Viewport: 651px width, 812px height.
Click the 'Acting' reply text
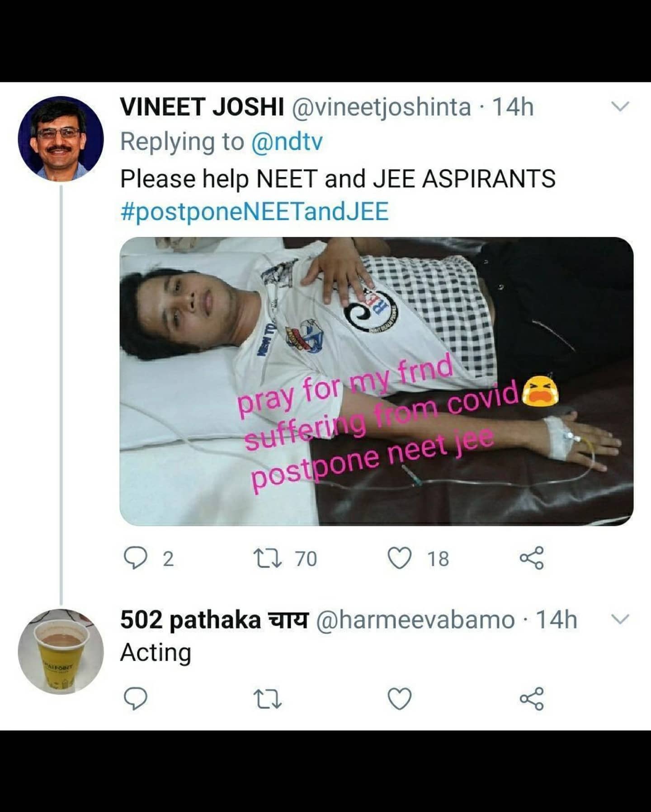[156, 653]
